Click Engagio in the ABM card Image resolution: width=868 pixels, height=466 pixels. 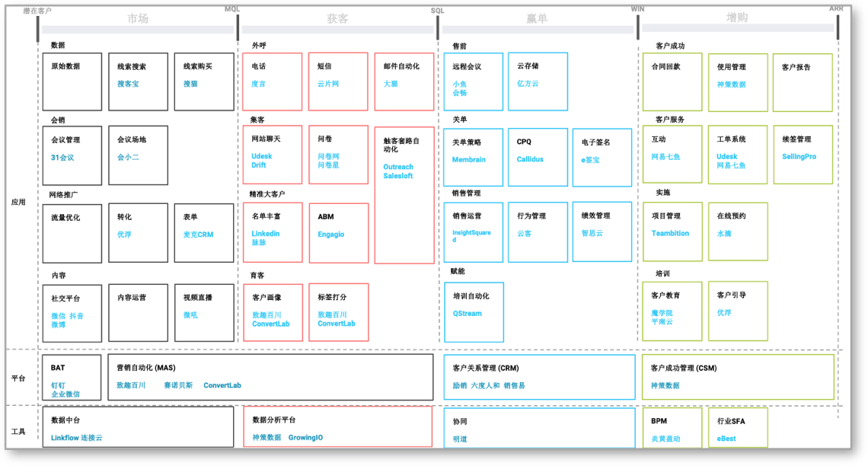tap(331, 235)
